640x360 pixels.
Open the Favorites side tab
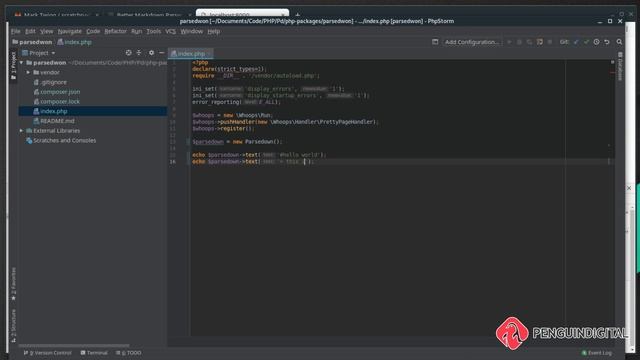point(13,284)
